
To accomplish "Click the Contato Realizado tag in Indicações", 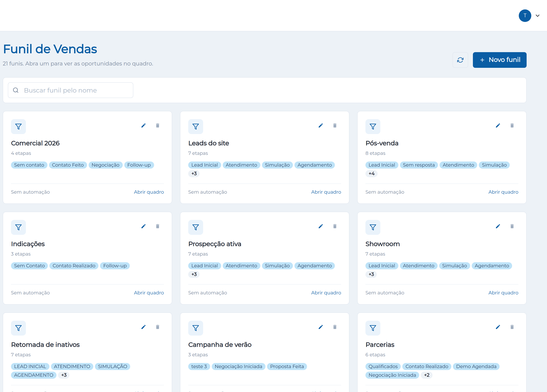I will point(74,266).
